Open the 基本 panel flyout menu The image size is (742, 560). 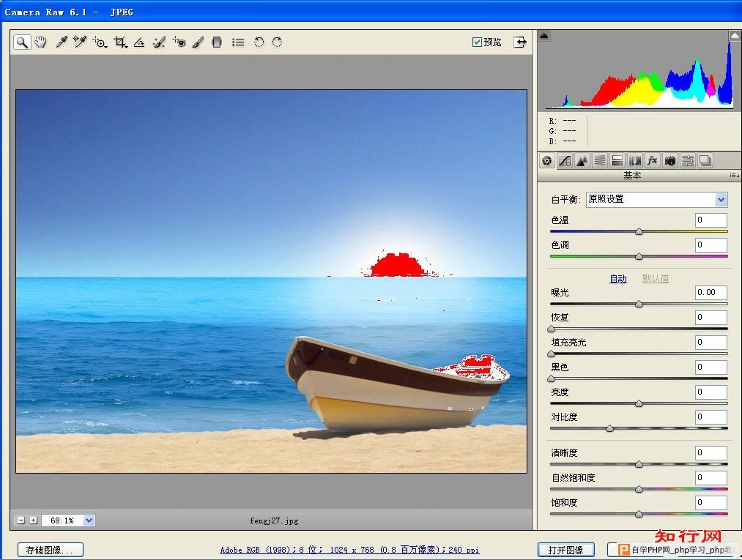(x=734, y=176)
